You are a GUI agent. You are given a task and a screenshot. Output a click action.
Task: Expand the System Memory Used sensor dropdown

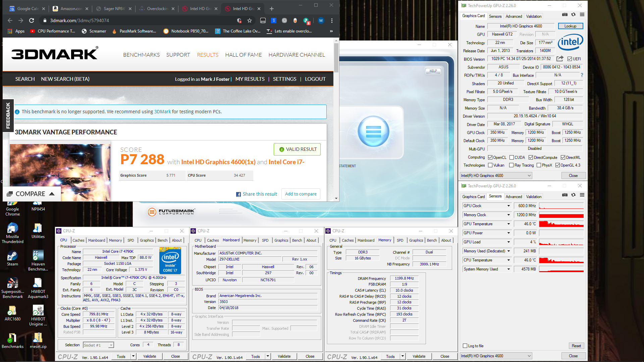point(508,269)
